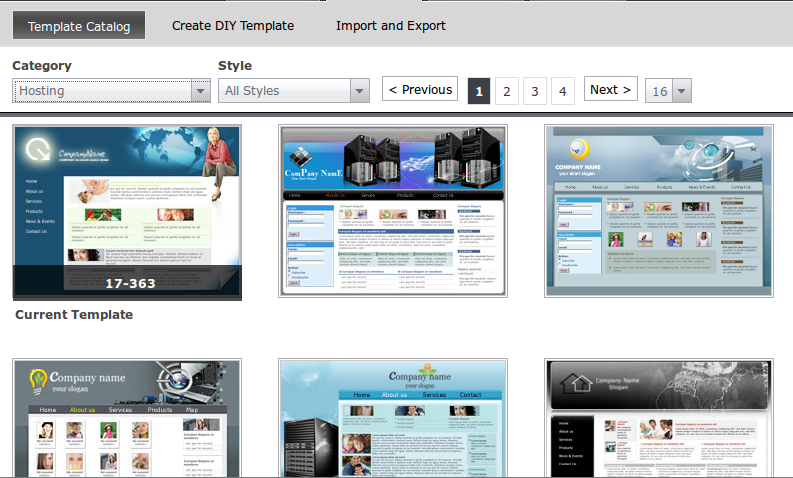Viewport: 793px width, 478px height.
Task: Pick the grey satellite dish template thumbnail
Action: [658, 211]
